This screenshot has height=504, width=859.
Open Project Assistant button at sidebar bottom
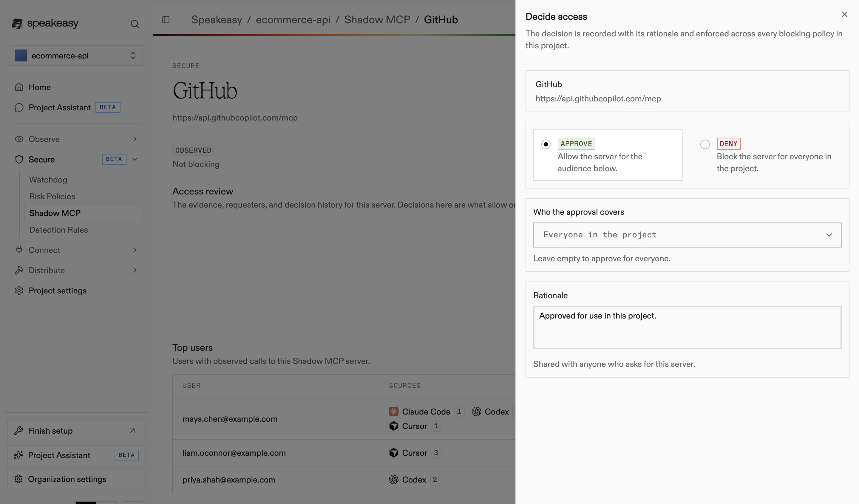(x=76, y=455)
